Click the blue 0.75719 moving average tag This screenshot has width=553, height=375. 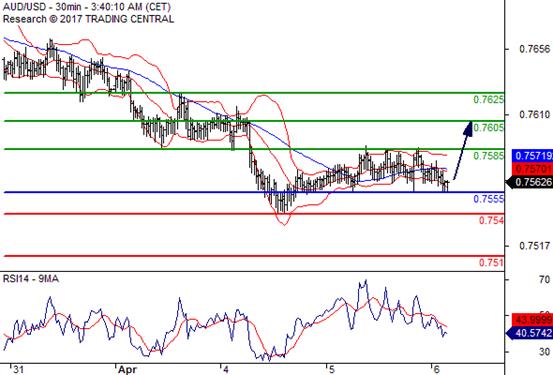click(532, 156)
